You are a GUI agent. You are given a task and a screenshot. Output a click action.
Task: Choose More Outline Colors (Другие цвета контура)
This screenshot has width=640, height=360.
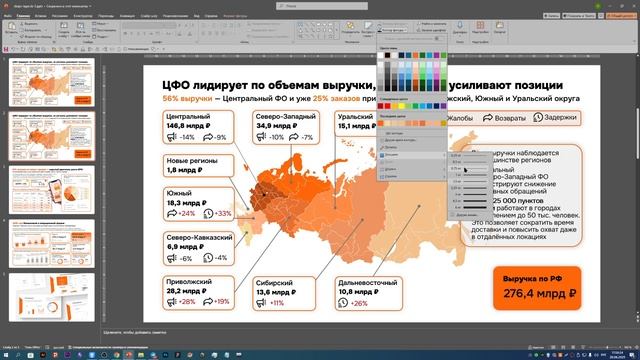click(412, 140)
